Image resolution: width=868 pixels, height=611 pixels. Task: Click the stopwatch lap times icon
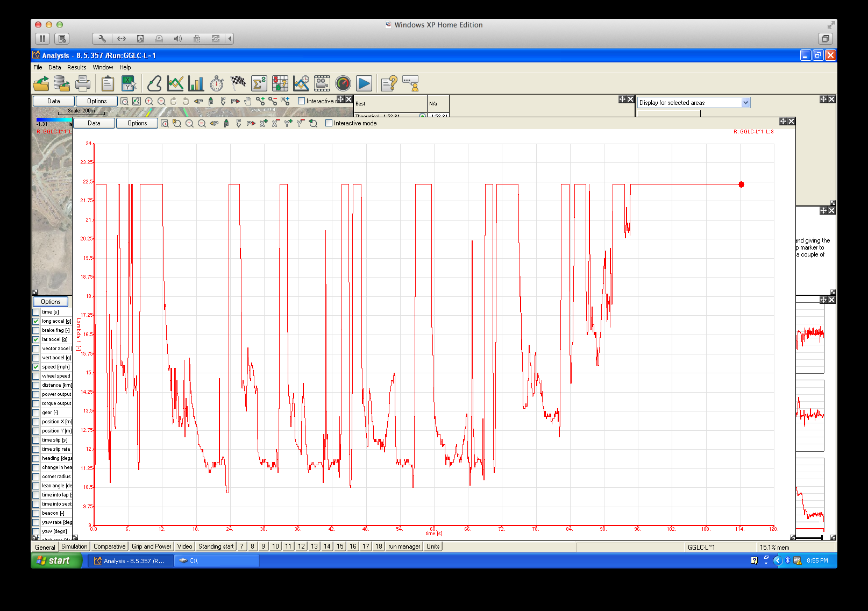tap(217, 83)
